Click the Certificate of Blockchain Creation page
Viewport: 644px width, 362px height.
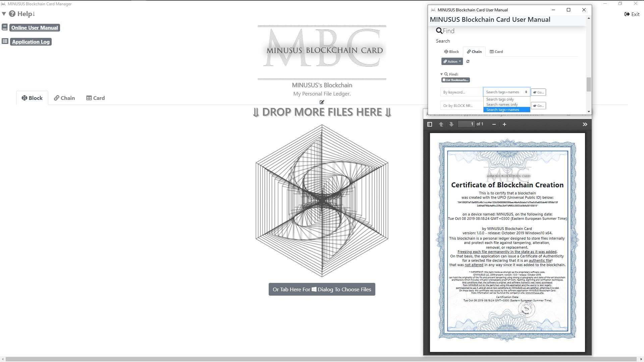507,242
